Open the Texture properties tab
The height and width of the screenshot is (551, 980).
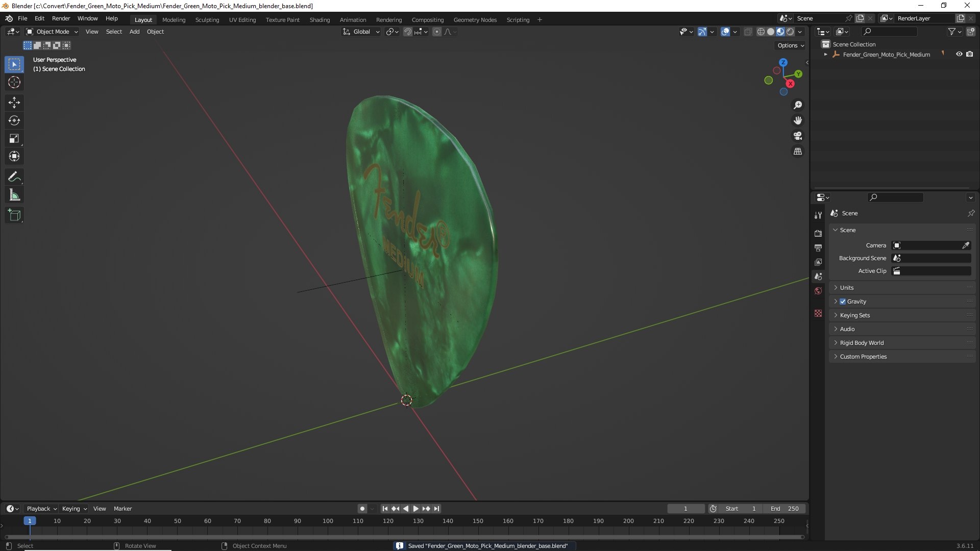818,313
